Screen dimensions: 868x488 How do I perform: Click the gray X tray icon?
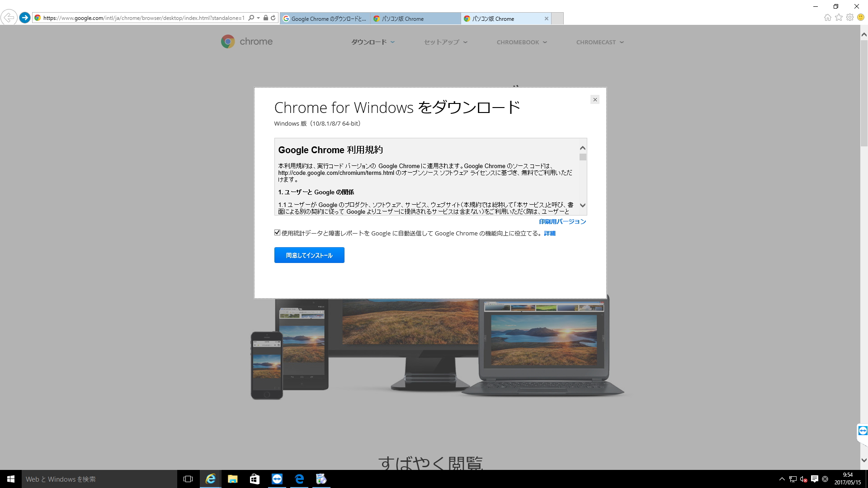825,479
